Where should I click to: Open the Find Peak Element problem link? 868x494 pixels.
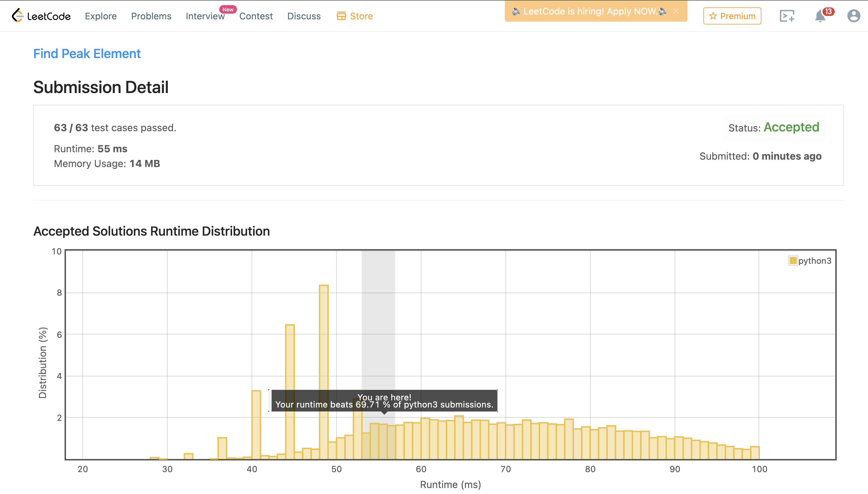pos(87,53)
